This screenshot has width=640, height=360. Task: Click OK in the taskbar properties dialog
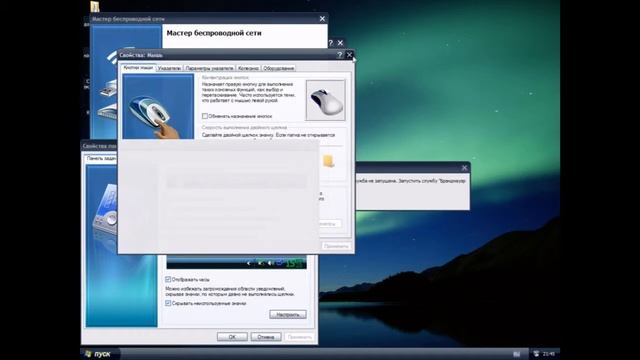(232, 337)
